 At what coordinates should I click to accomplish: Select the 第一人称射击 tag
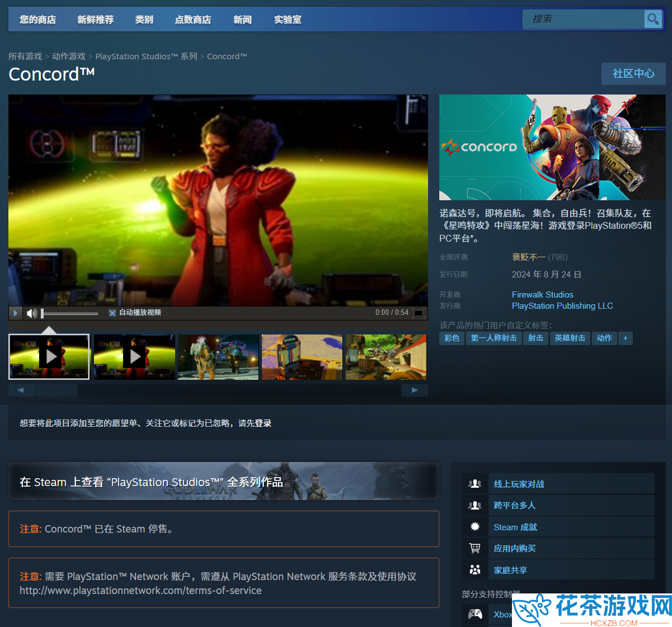click(494, 338)
